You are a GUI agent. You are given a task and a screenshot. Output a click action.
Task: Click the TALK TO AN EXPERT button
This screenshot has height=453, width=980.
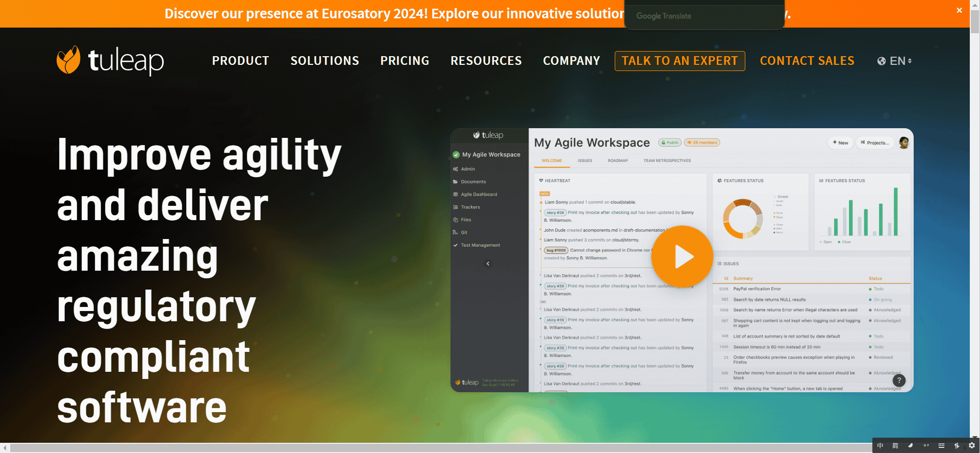pos(680,61)
